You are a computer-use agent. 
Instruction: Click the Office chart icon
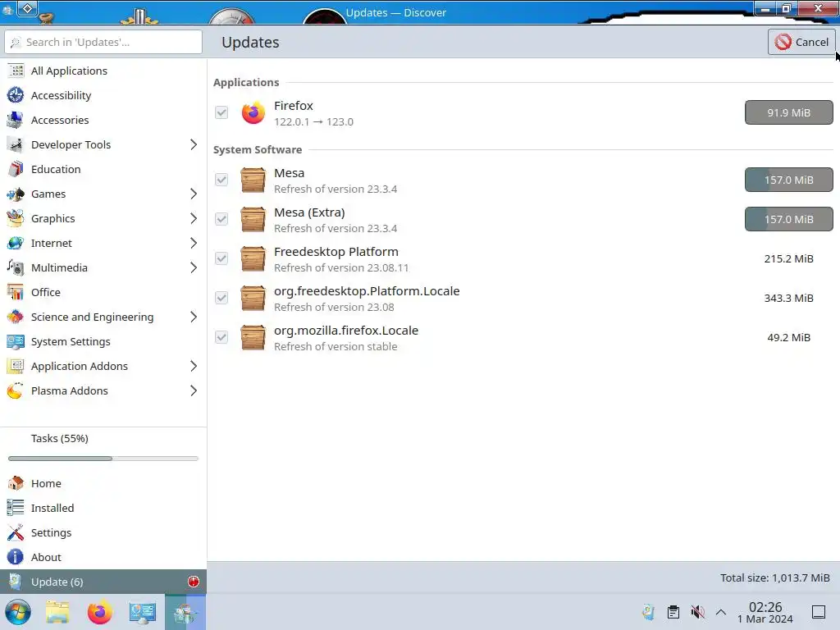pos(16,293)
